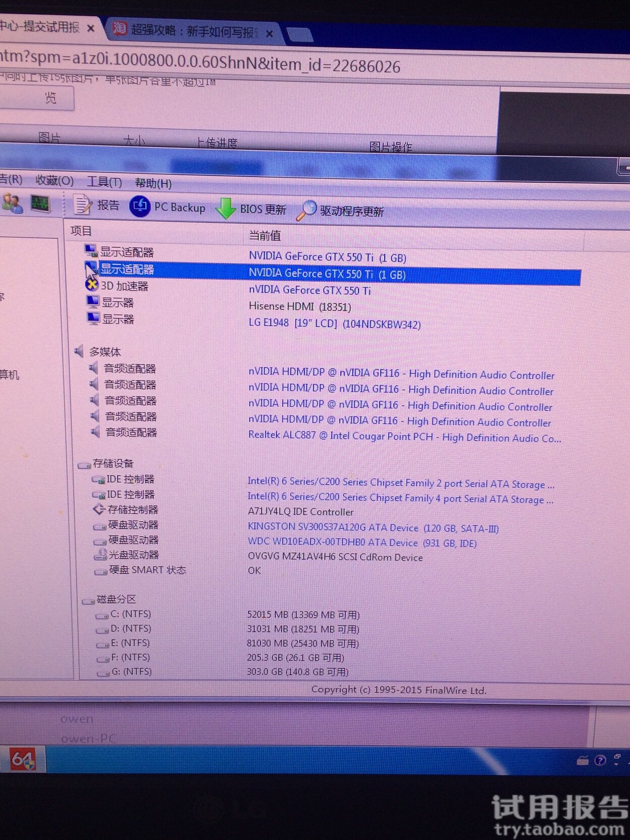Click the monitor graph icon in toolbar
This screenshot has height=840, width=630.
pos(40,203)
